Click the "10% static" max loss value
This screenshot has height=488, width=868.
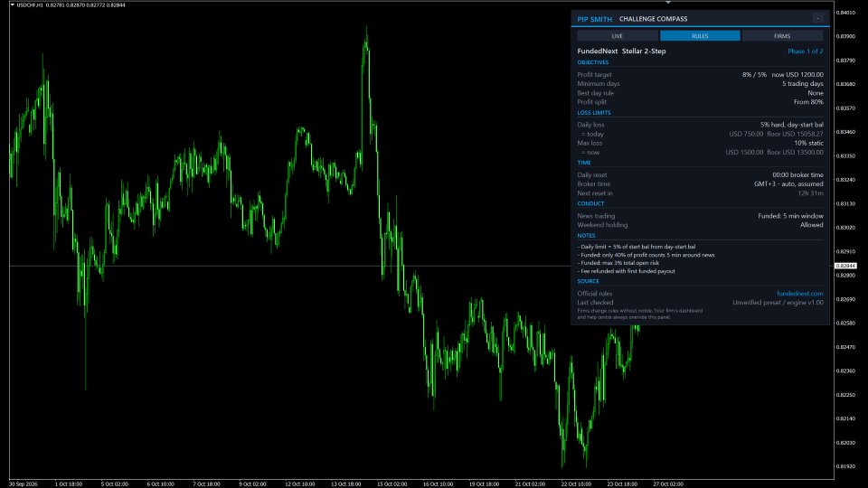pos(808,143)
